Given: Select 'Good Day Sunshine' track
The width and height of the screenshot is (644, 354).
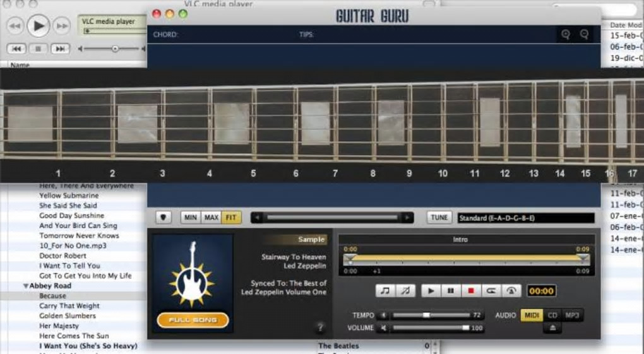Looking at the screenshot, I should click(72, 216).
